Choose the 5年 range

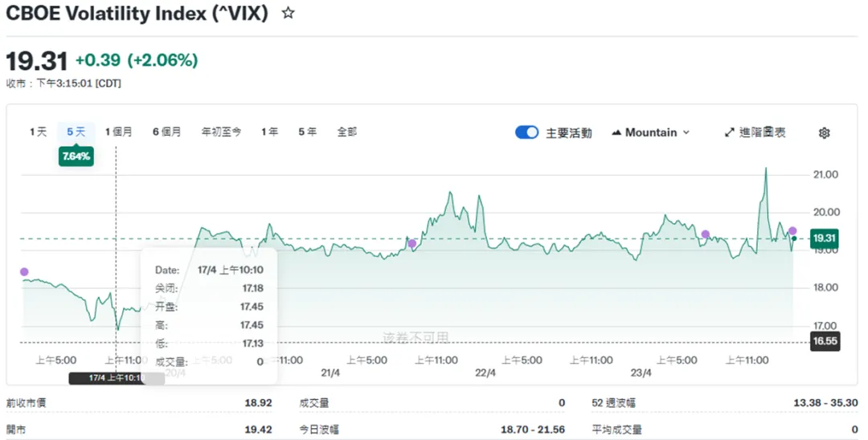[307, 132]
